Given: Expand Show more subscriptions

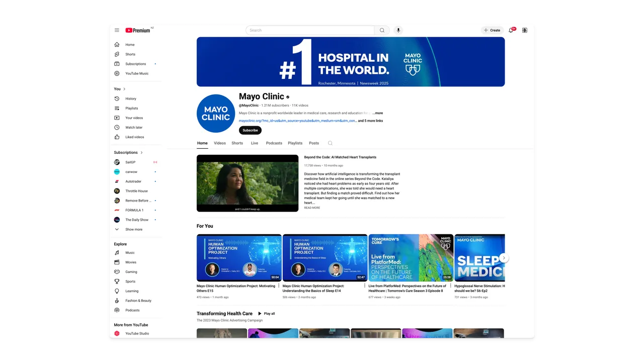Looking at the screenshot, I should tap(134, 229).
